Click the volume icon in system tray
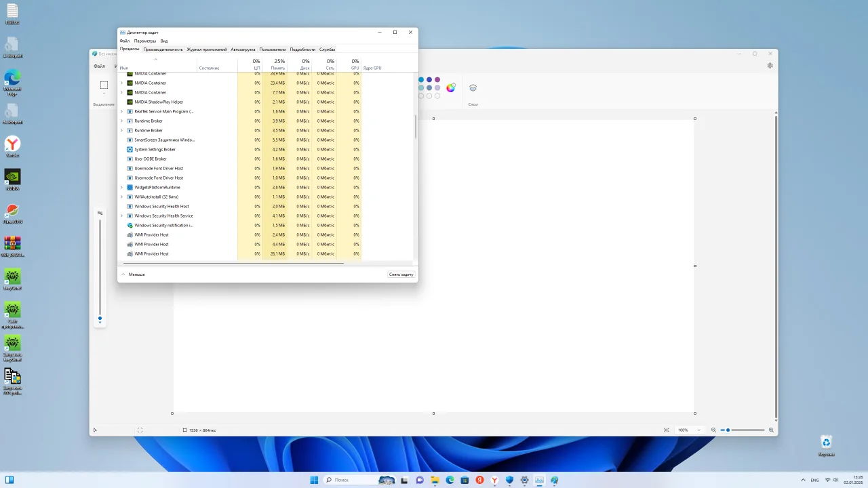868x488 pixels. [x=837, y=480]
